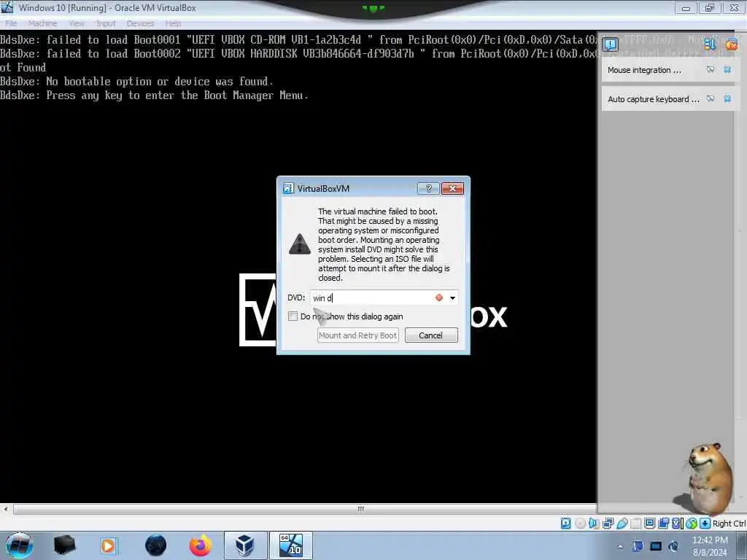Close the VirtualBoxVM dialog with the red X
This screenshot has width=747, height=560.
pos(452,189)
